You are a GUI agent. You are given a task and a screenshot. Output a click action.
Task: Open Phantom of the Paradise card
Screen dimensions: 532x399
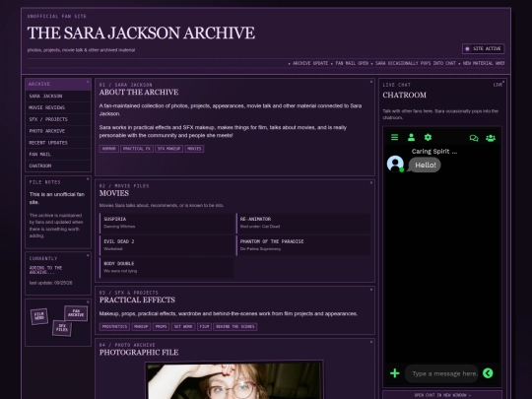[303, 245]
